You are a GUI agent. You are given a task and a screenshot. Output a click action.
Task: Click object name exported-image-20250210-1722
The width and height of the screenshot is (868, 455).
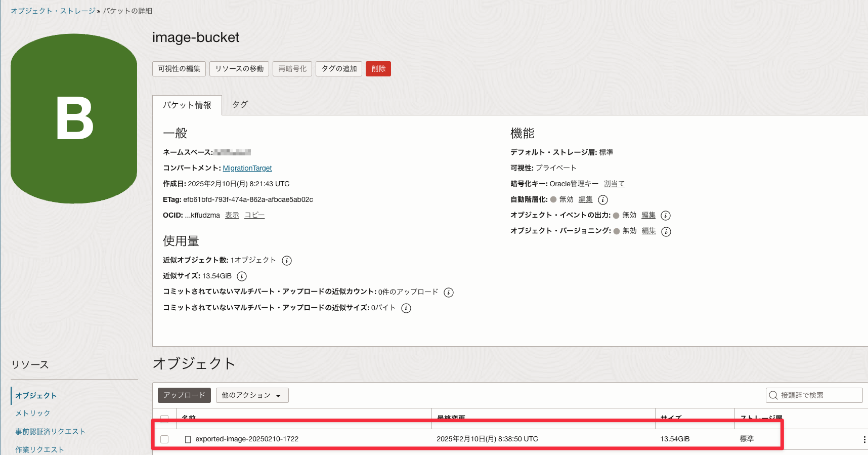point(247,439)
